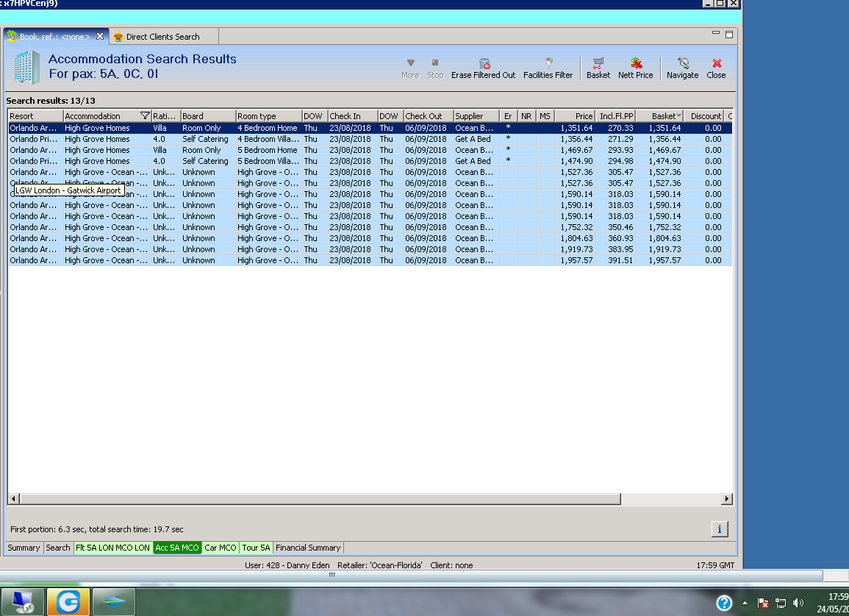The width and height of the screenshot is (849, 616).
Task: Click the Basket toolbar icon
Action: [x=598, y=68]
